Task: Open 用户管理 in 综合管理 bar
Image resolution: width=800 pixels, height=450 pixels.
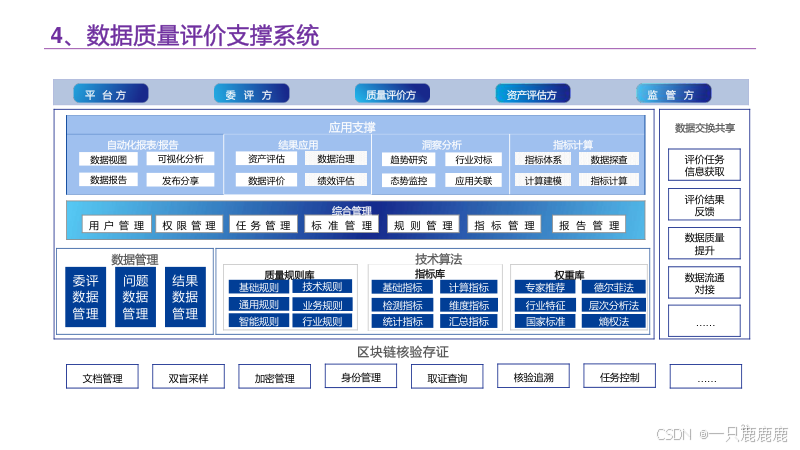Action: click(x=116, y=225)
